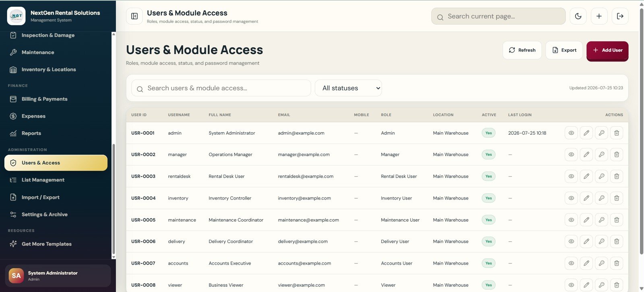
Task: View details of rentaldesk user
Action: (571, 176)
